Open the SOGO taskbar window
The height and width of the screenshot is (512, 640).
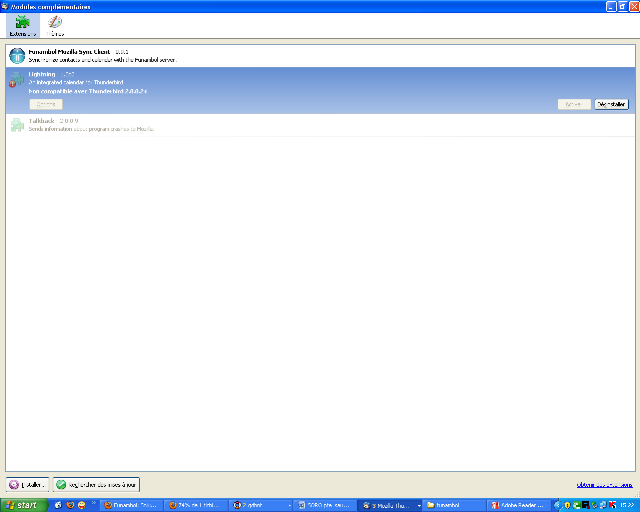point(325,505)
